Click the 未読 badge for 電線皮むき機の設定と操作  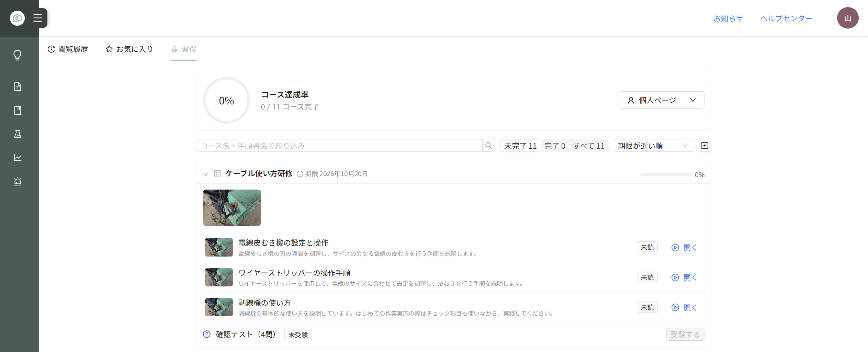(x=647, y=247)
